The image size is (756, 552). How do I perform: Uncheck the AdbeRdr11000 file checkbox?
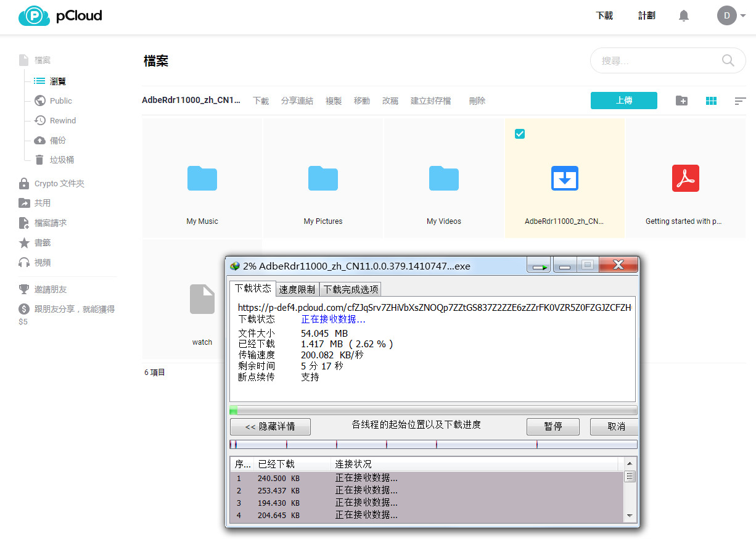pyautogui.click(x=520, y=134)
